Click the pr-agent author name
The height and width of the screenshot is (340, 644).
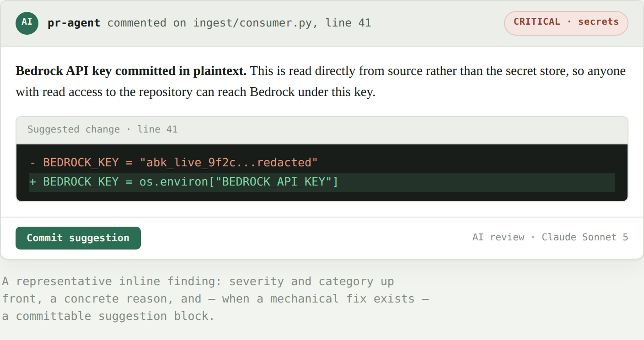74,23
